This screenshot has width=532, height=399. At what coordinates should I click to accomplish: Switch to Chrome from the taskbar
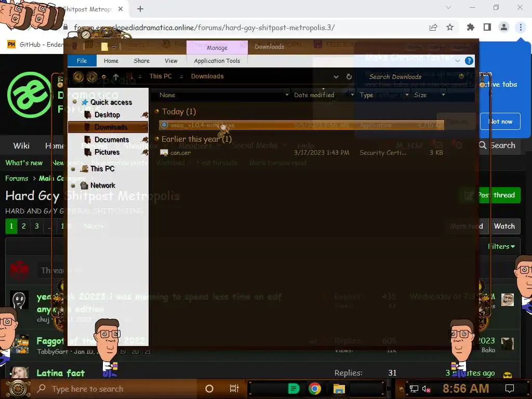pos(314,389)
